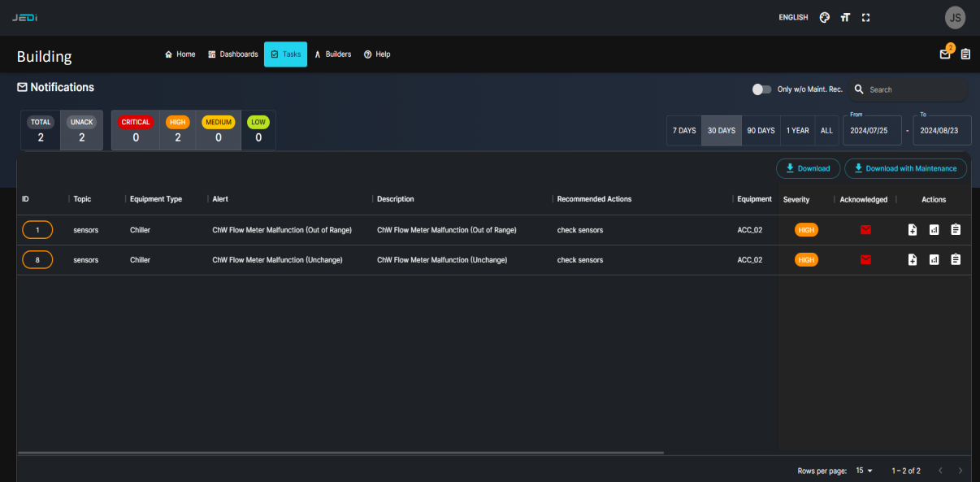Sort by Alert column header
This screenshot has width=980, height=482.
click(x=220, y=199)
